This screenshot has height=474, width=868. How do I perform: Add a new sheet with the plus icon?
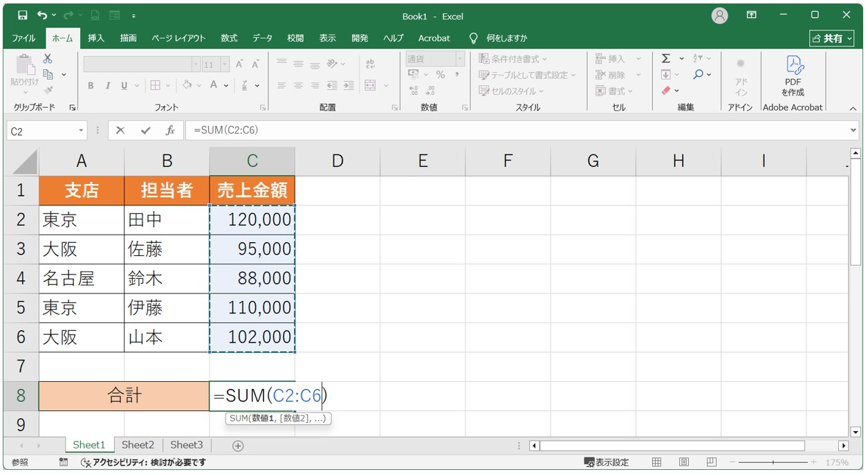point(238,446)
